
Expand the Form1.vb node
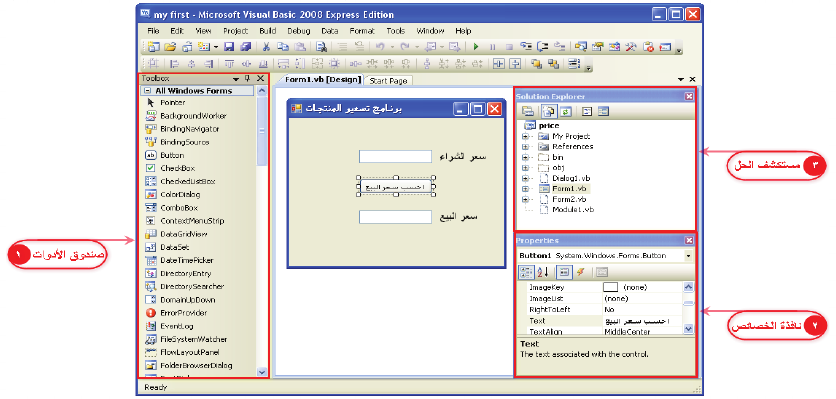pos(526,188)
